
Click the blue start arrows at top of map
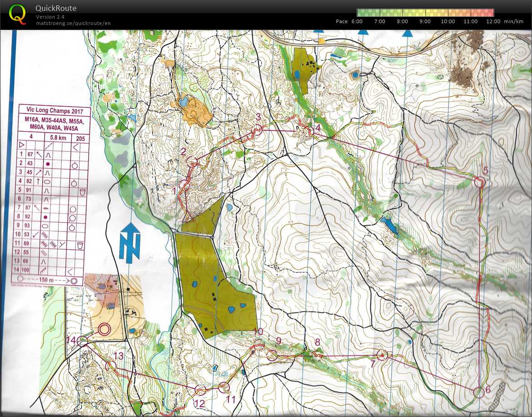tap(363, 32)
